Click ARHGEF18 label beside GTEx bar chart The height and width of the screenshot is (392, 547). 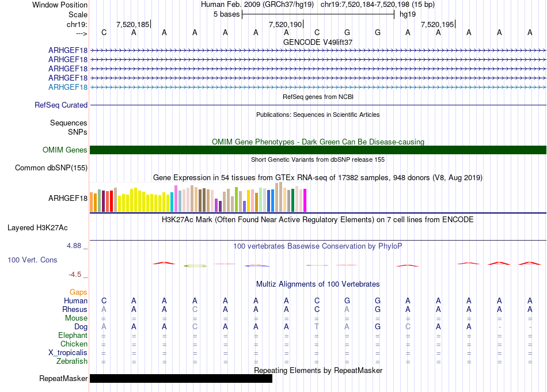(x=68, y=198)
